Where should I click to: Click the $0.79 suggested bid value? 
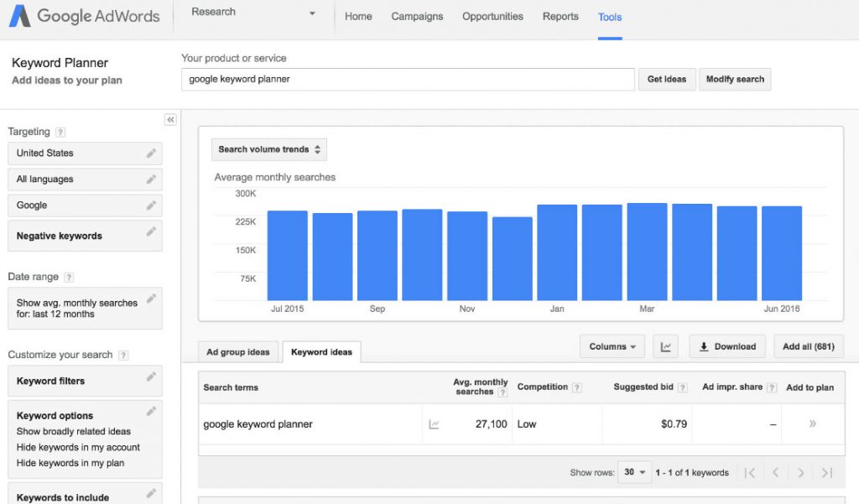674,424
